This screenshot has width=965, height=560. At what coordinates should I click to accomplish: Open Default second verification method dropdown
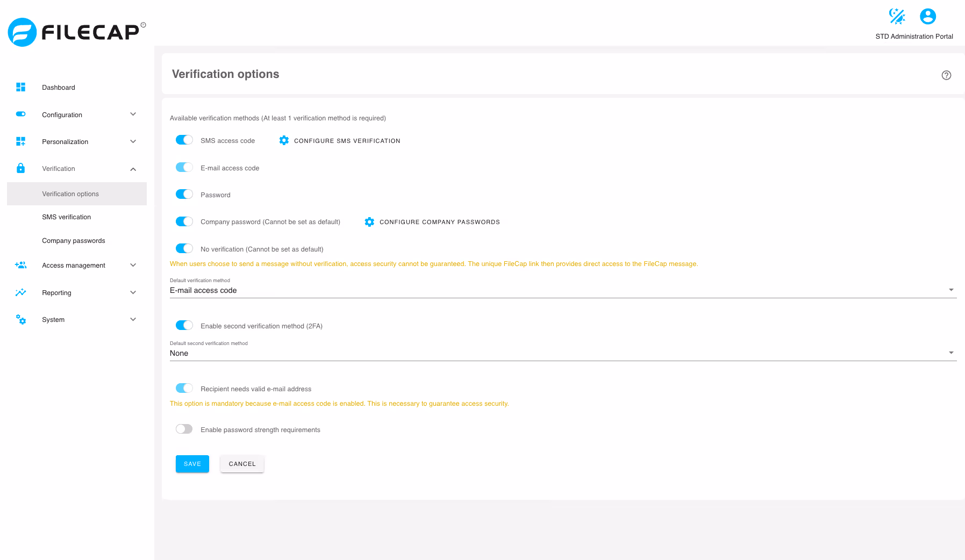click(563, 353)
